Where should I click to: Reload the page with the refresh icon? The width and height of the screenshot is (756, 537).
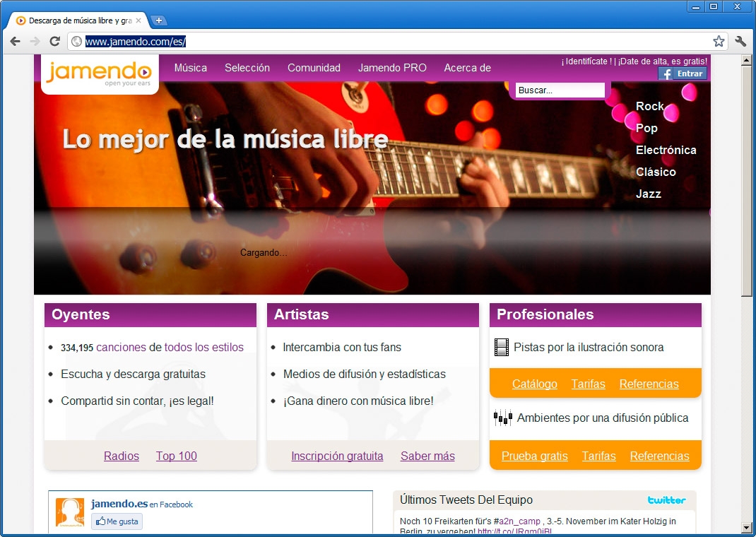pyautogui.click(x=55, y=42)
